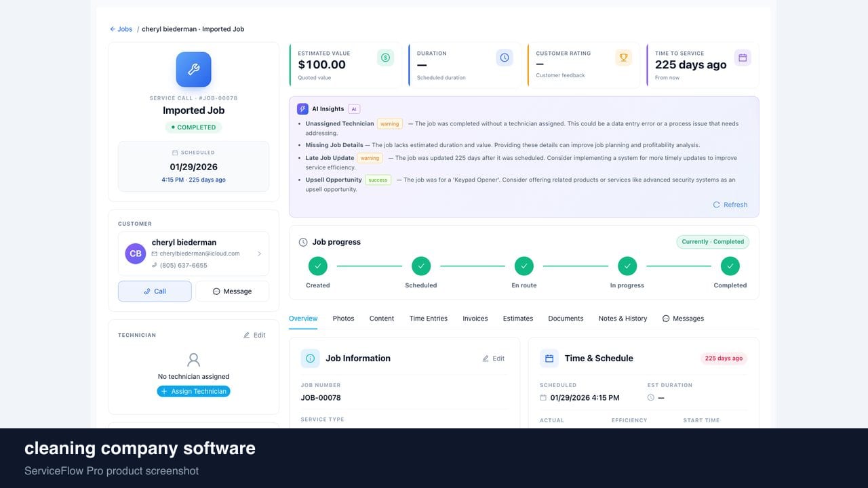
Task: Open the Time Entries tab
Action: [x=429, y=319]
